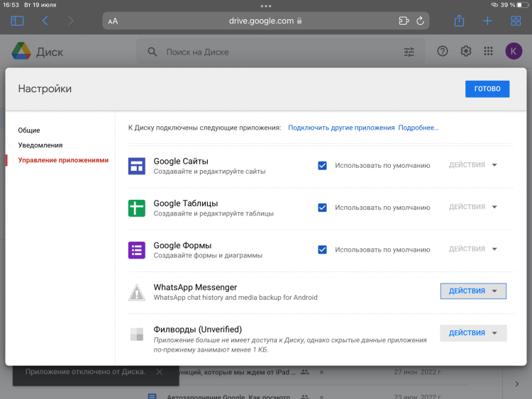The image size is (532, 399).
Task: Open the Подробнее link
Action: click(x=419, y=128)
